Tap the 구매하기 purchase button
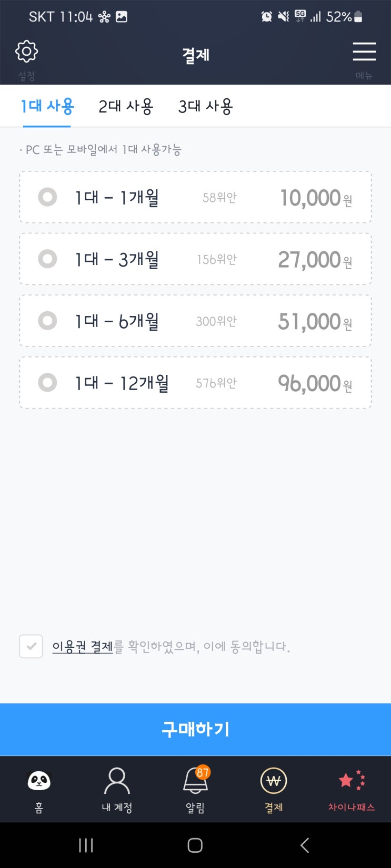Screen dimensions: 391x868 195,729
